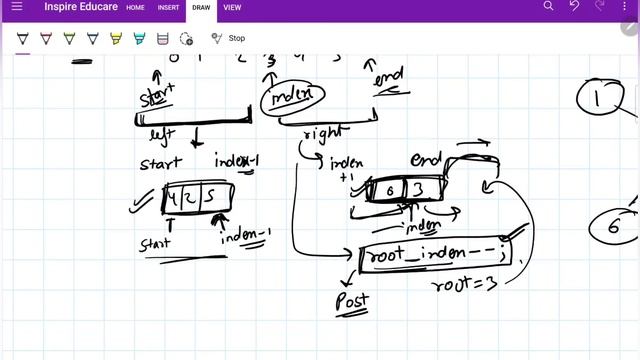Image resolution: width=640 pixels, height=360 pixels.
Task: Open the three-dot more options menu
Action: click(624, 6)
